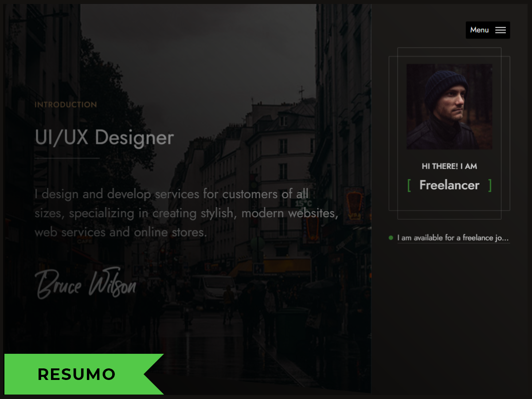Click the introduction paragraph about design services
The height and width of the screenshot is (399, 532).
(187, 213)
